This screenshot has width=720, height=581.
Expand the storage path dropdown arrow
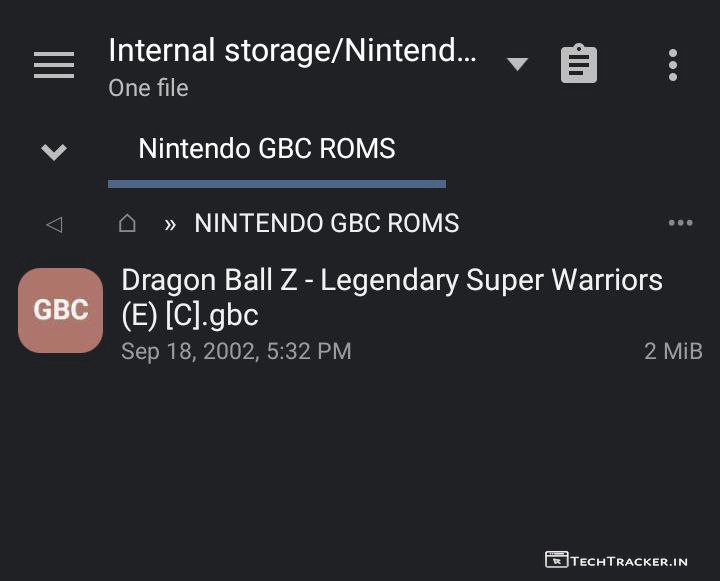[517, 65]
